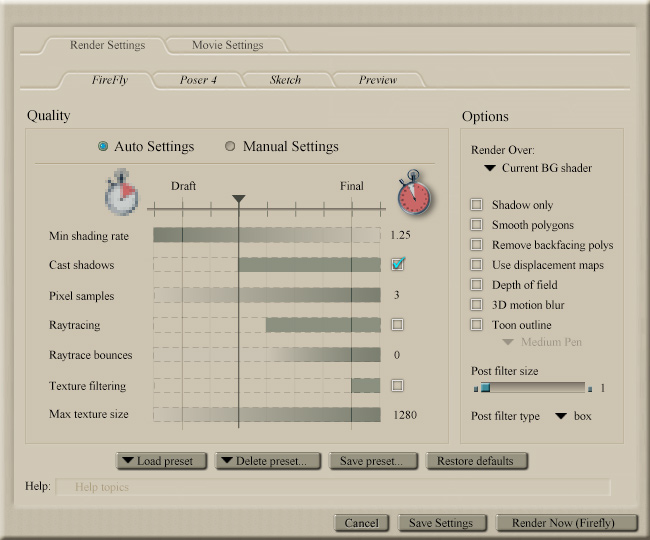The image size is (650, 540).
Task: Open the Delete preset dropdown
Action: pyautogui.click(x=268, y=461)
